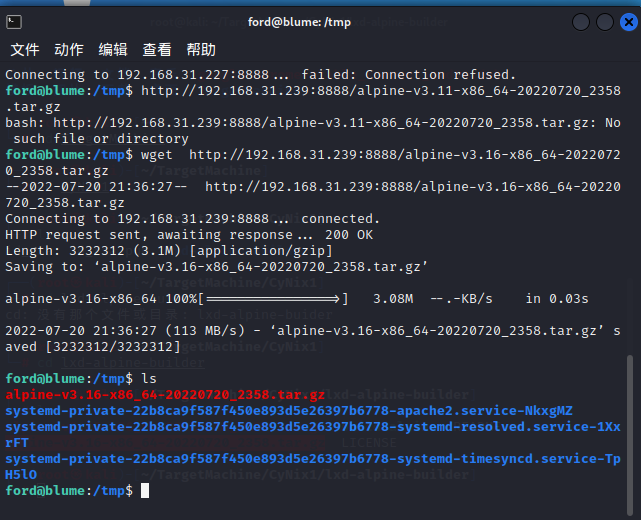Screen dimensions: 641x520
Task: Open the 文件 menu
Action: pyautogui.click(x=25, y=49)
